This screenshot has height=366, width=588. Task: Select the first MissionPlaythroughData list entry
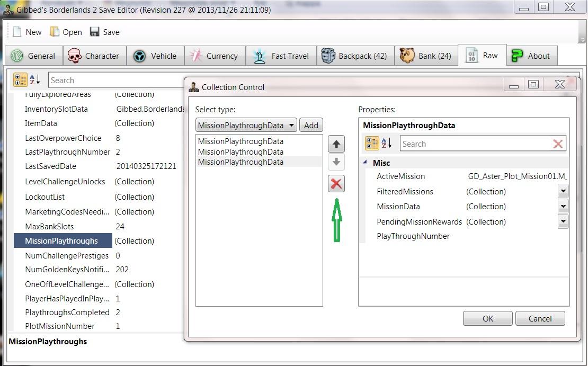[x=259, y=141]
